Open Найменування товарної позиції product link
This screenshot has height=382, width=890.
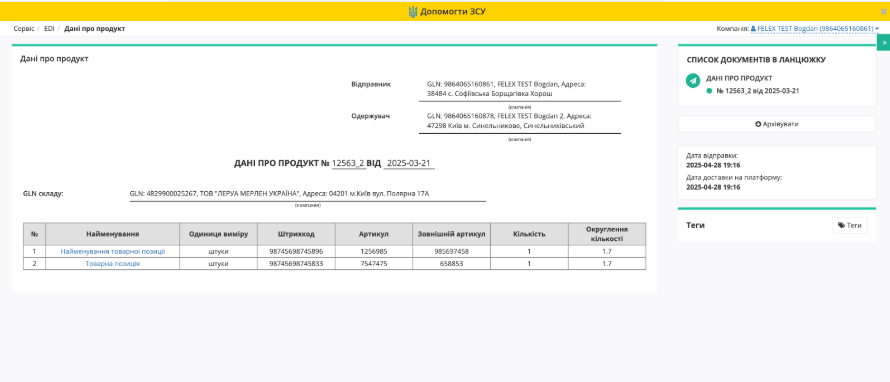(x=112, y=251)
